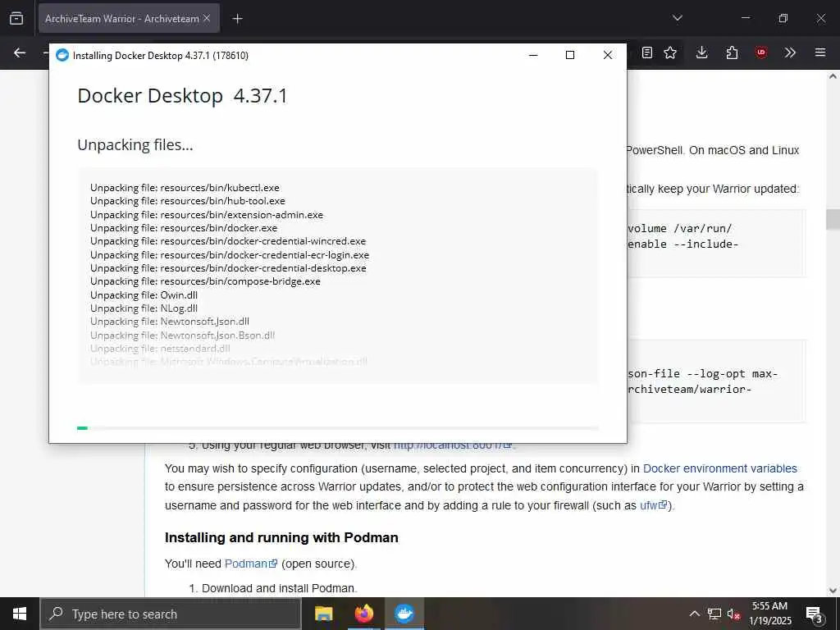This screenshot has width=840, height=630.
Task: Select log line for docker-credential-ecr-login.exe
Action: pos(230,254)
